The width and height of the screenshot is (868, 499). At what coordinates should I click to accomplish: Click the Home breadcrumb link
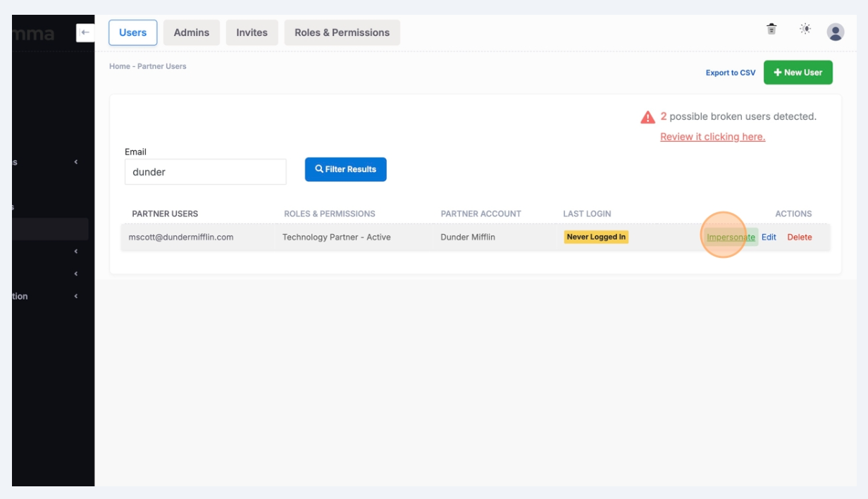(x=120, y=66)
